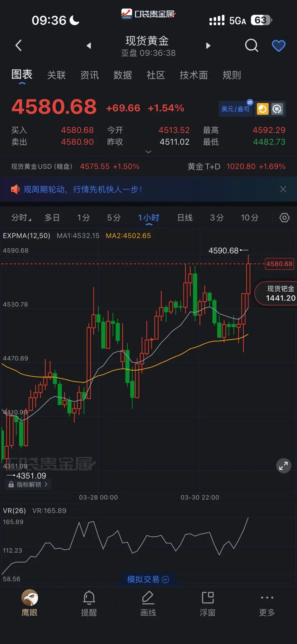Screen dimensions: 297x644
Task: Open the search magnifier icon
Action: point(251,46)
